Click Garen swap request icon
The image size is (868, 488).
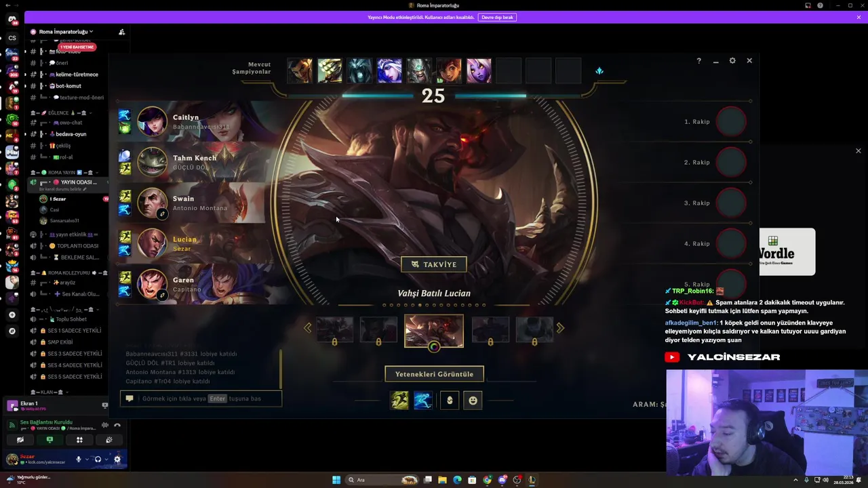[x=162, y=296]
